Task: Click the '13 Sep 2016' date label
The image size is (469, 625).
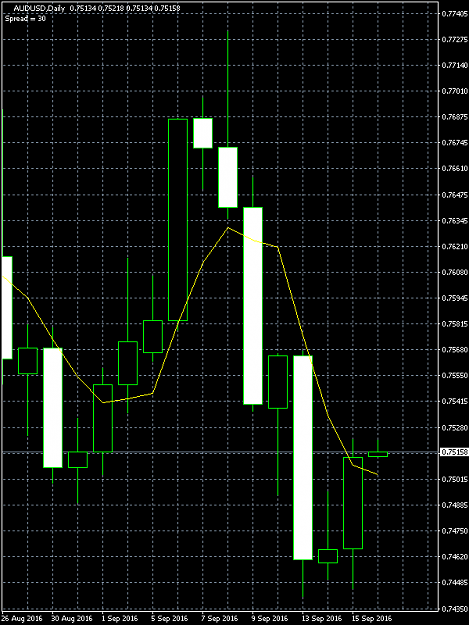Action: (x=322, y=619)
